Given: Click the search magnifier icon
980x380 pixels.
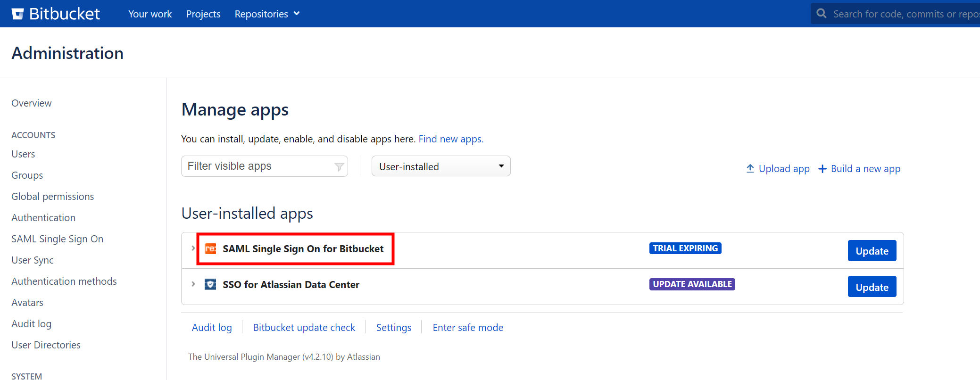Looking at the screenshot, I should point(822,14).
